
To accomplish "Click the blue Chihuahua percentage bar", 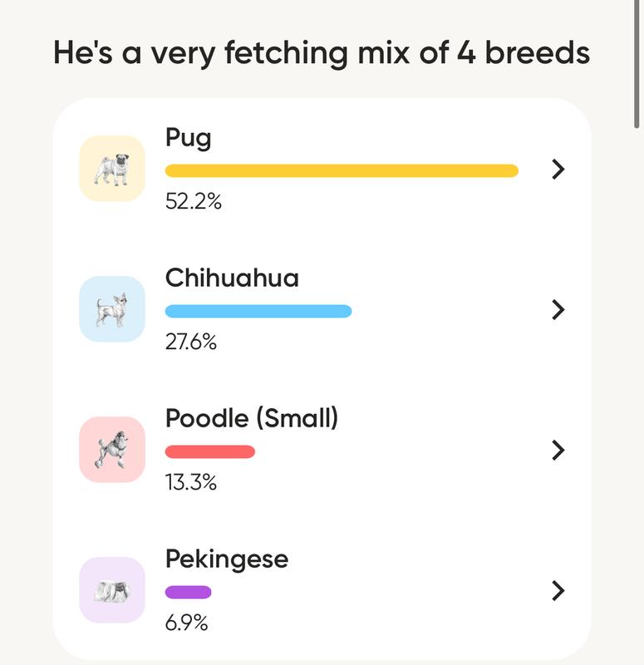I will click(258, 311).
